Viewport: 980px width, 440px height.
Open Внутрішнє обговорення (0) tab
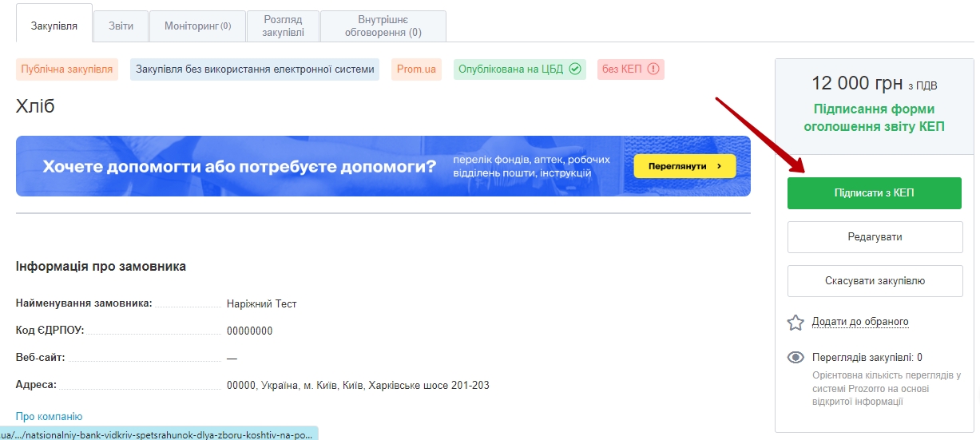click(383, 26)
